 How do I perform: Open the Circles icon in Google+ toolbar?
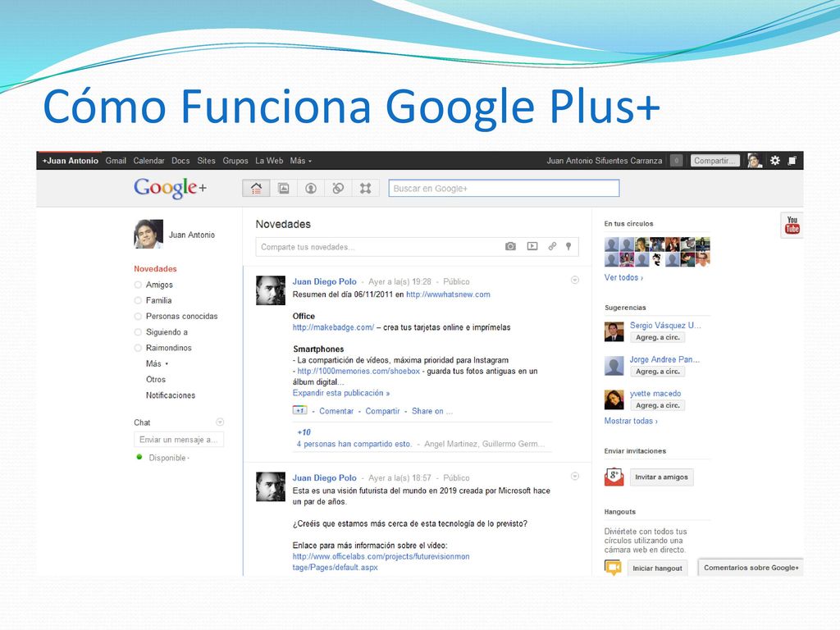pyautogui.click(x=338, y=188)
